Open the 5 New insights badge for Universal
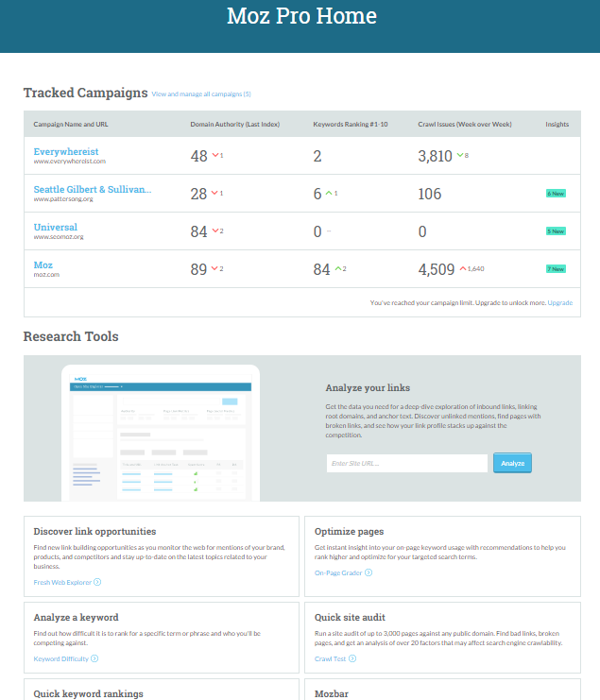This screenshot has width=600, height=700. pos(556,231)
